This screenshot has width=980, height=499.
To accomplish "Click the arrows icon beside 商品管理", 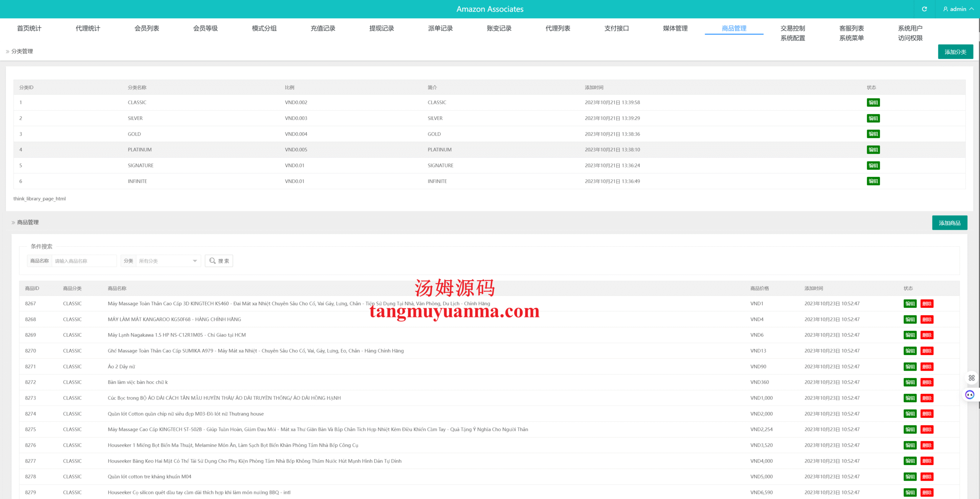I will pyautogui.click(x=13, y=223).
